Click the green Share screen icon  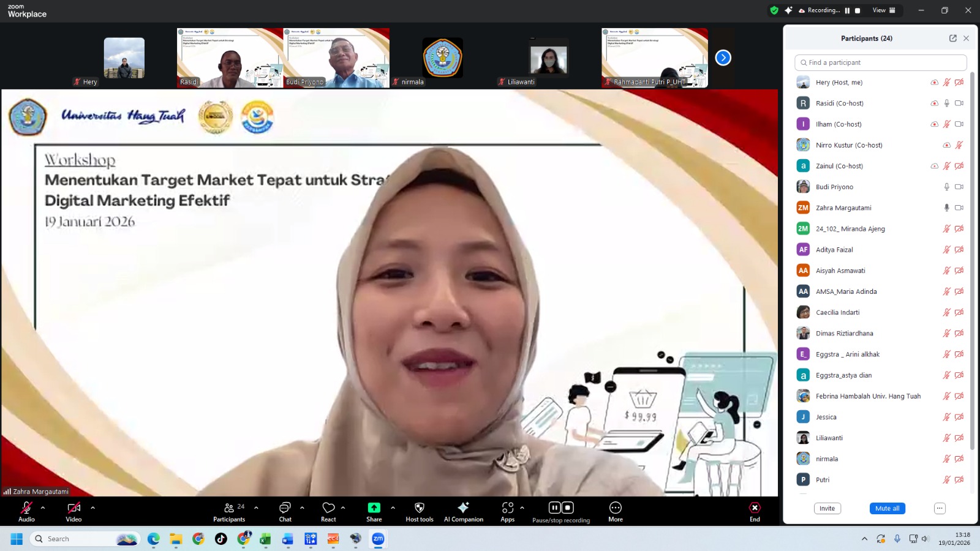pos(374,508)
